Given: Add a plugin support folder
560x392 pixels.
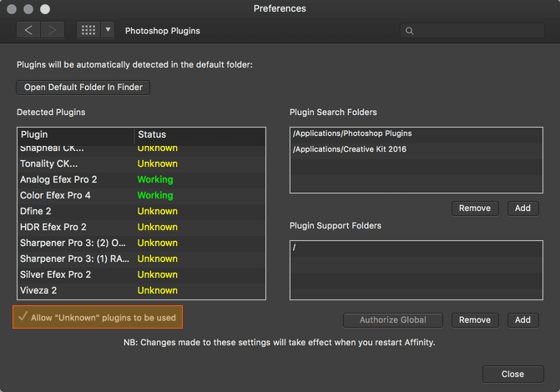Looking at the screenshot, I should point(522,320).
